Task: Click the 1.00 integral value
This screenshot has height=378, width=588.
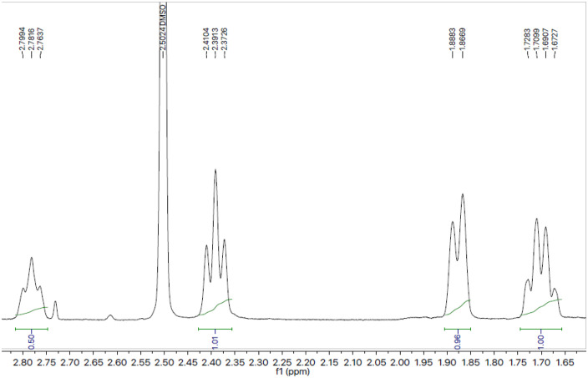Action: click(540, 340)
